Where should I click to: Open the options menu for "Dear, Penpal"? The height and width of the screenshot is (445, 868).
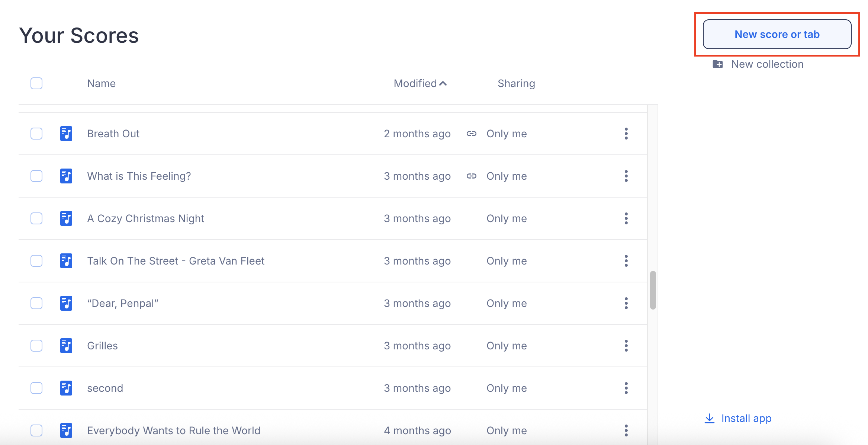(x=626, y=303)
